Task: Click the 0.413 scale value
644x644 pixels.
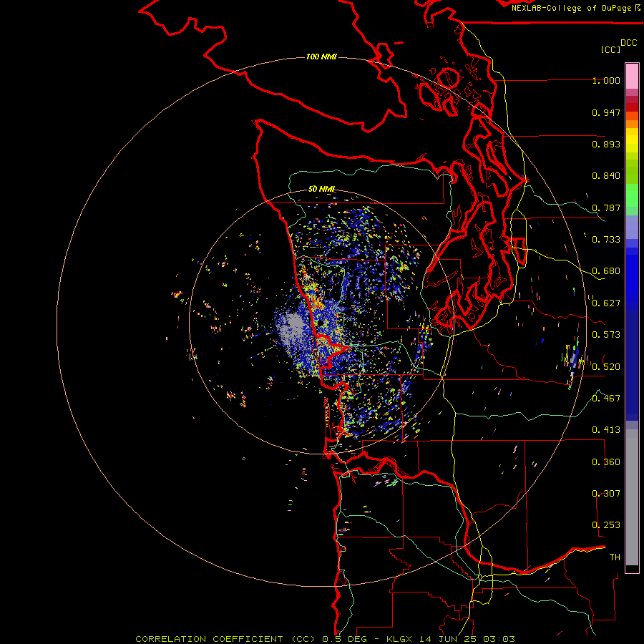Action: click(606, 430)
